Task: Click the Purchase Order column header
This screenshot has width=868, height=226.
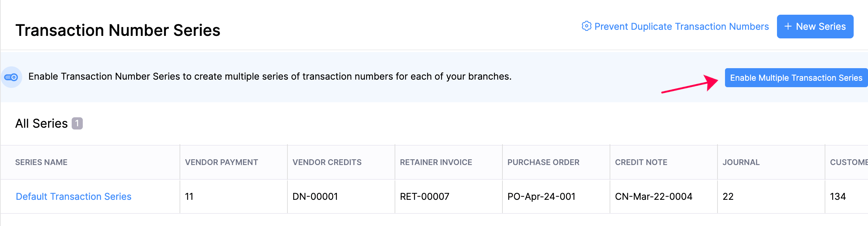Action: (543, 162)
